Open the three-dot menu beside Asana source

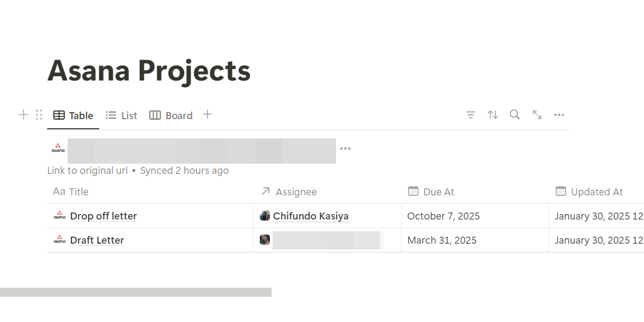coord(345,149)
